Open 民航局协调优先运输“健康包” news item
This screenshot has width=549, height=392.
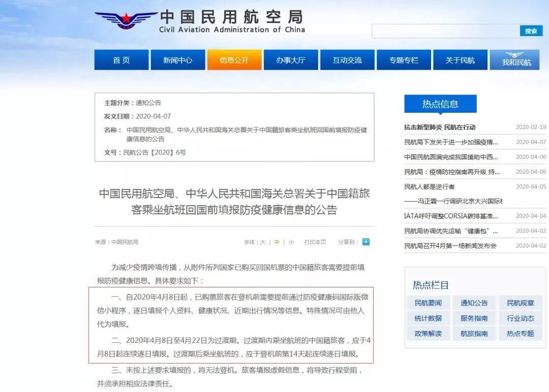(x=451, y=231)
